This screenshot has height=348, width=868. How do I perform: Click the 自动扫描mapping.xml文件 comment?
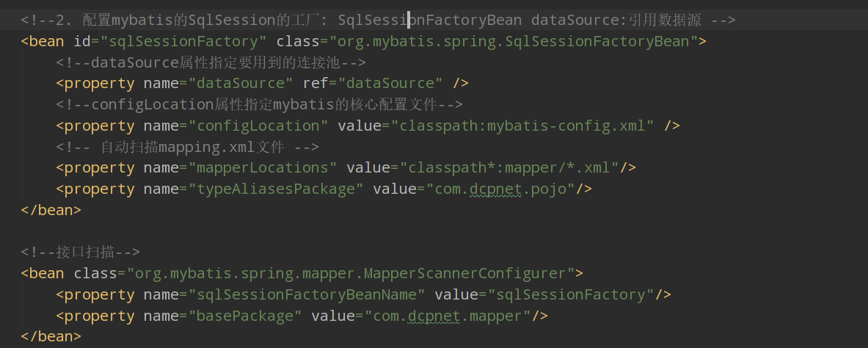(188, 147)
